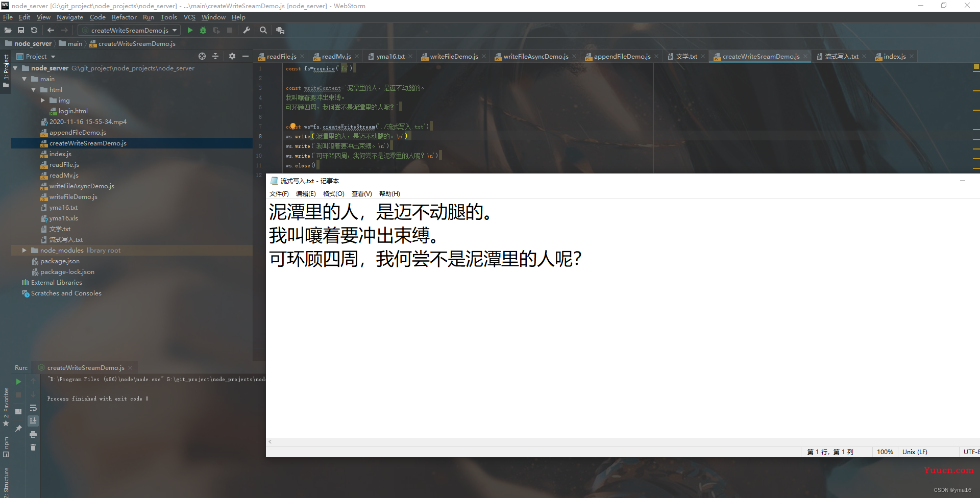Click the Run with Coverage icon

pyautogui.click(x=216, y=30)
